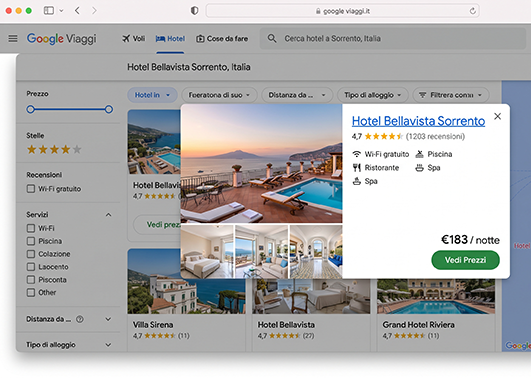Image resolution: width=531 pixels, height=378 pixels.
Task: Open the main terrace pool photo
Action: 261,163
